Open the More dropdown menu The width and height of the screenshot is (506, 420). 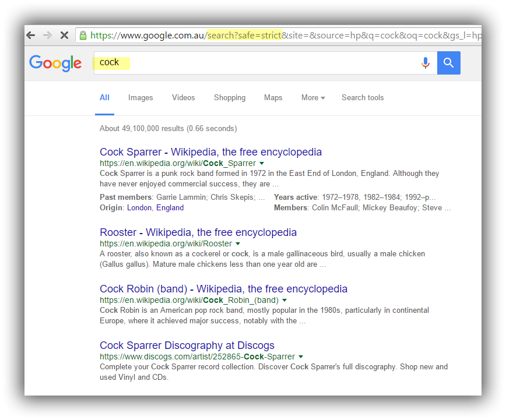pos(312,97)
